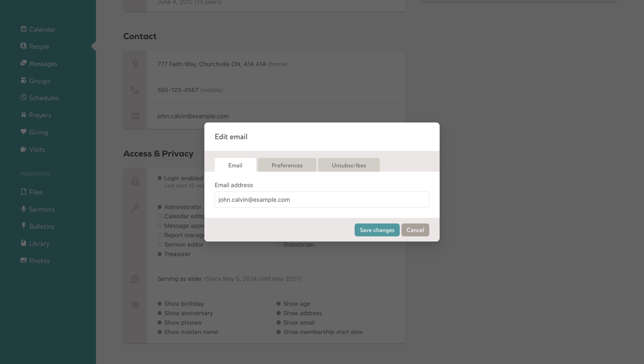
Task: Open Visits via the coffee mug icon
Action: tap(23, 149)
